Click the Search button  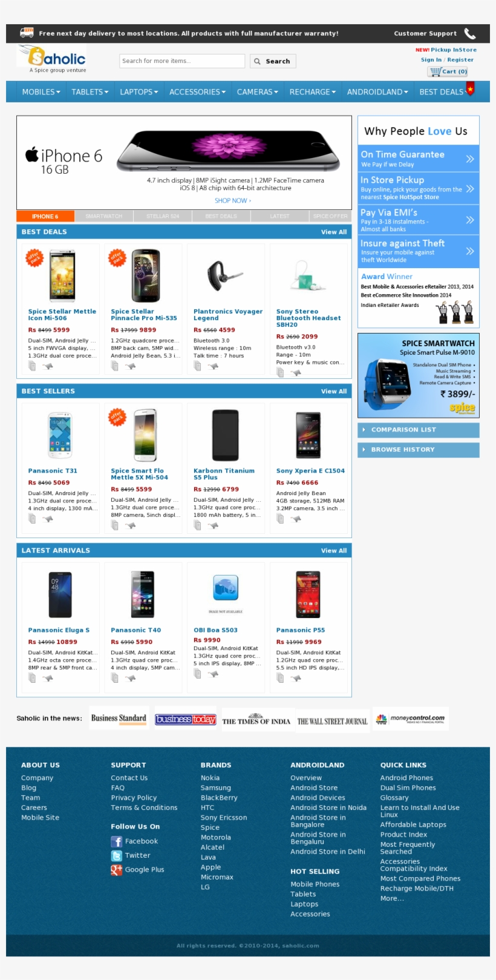[x=272, y=61]
